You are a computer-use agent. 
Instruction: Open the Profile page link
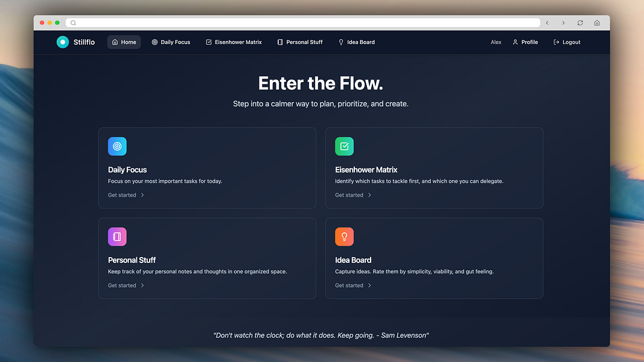coord(525,42)
